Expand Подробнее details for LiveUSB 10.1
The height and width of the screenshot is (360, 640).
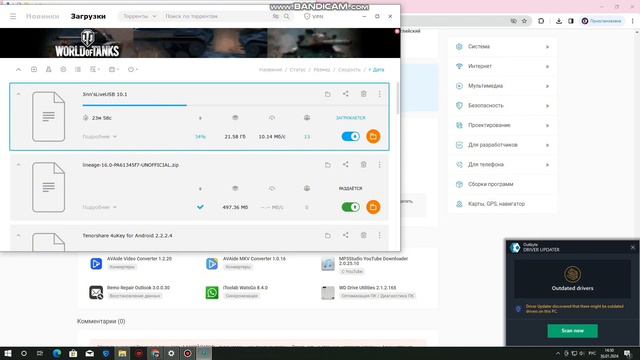pos(100,137)
